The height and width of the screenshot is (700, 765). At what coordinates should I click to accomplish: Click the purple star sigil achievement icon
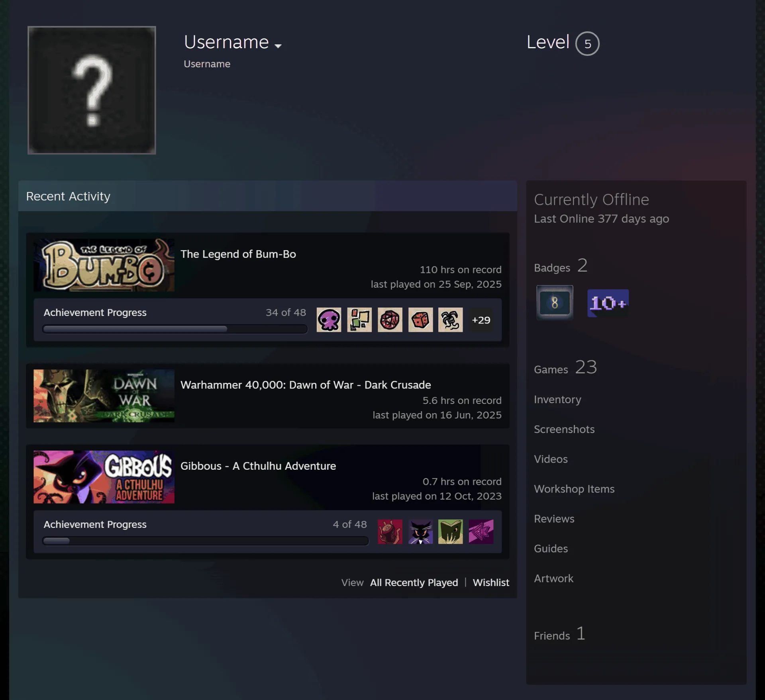click(481, 531)
